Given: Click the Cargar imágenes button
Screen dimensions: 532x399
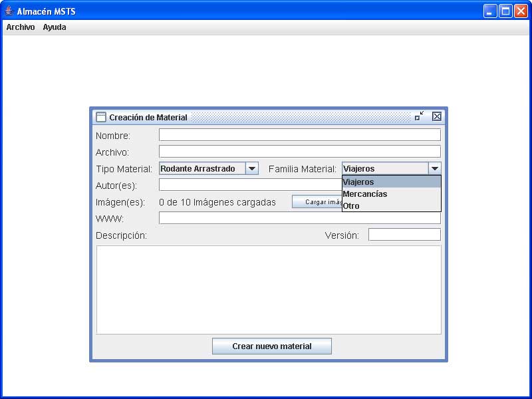Looking at the screenshot, I should (x=317, y=202).
